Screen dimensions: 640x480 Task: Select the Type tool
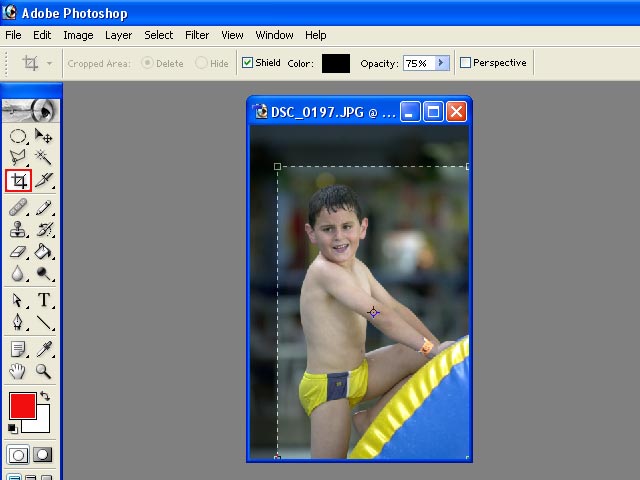pyautogui.click(x=43, y=300)
